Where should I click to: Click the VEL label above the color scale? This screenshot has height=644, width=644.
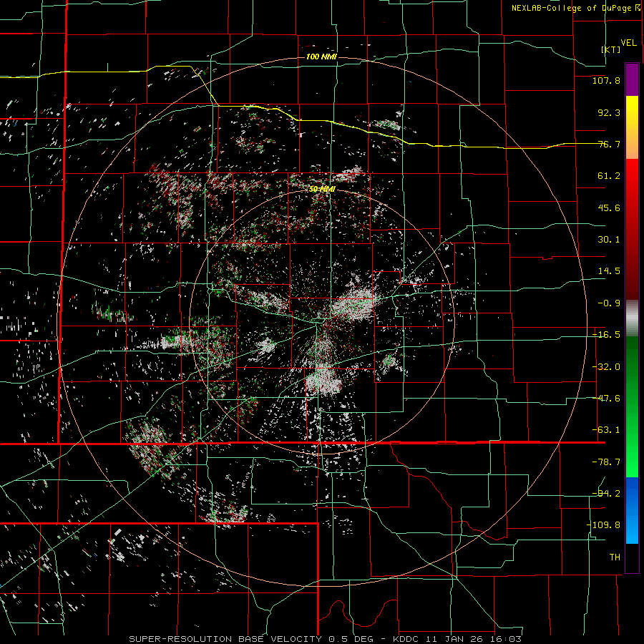click(x=628, y=43)
